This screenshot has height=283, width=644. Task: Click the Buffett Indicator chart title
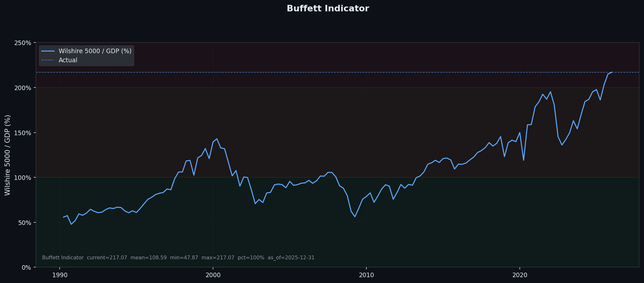coord(328,9)
